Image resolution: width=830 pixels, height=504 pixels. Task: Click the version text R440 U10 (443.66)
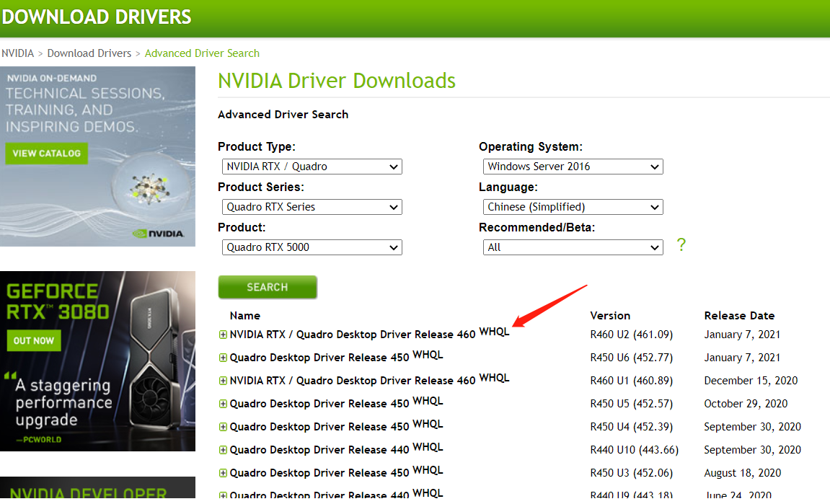(x=634, y=450)
